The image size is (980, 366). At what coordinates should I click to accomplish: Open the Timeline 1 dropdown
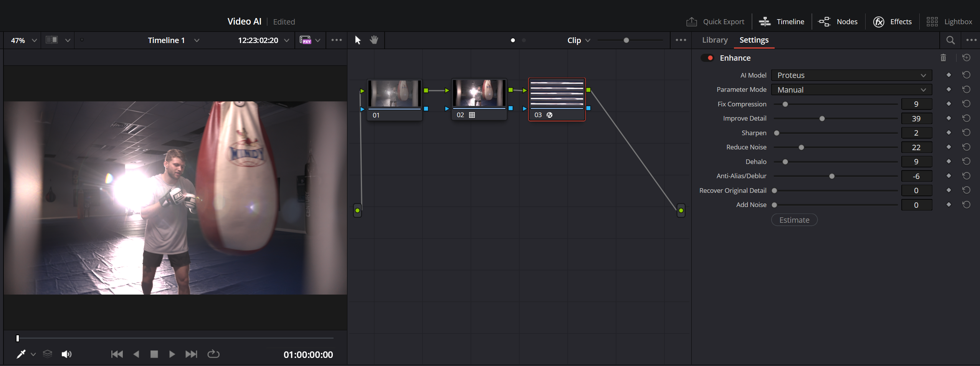pyautogui.click(x=174, y=40)
